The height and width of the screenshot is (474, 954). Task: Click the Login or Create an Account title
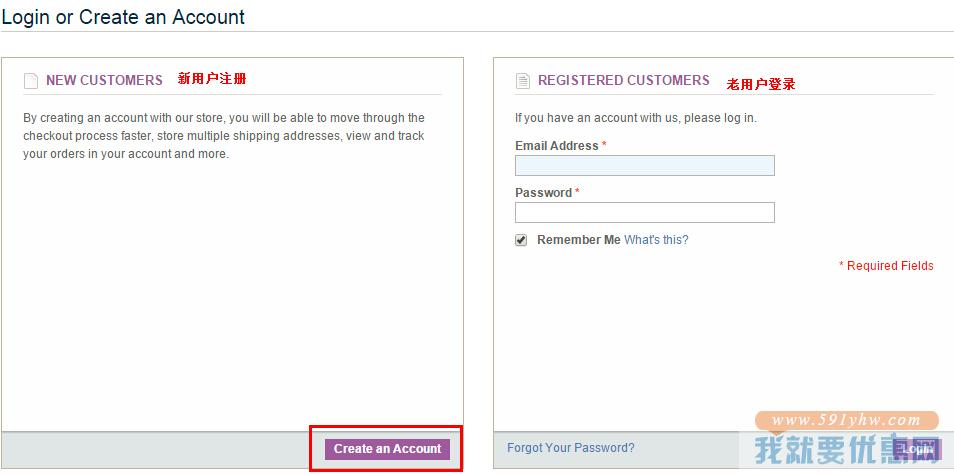pos(124,16)
